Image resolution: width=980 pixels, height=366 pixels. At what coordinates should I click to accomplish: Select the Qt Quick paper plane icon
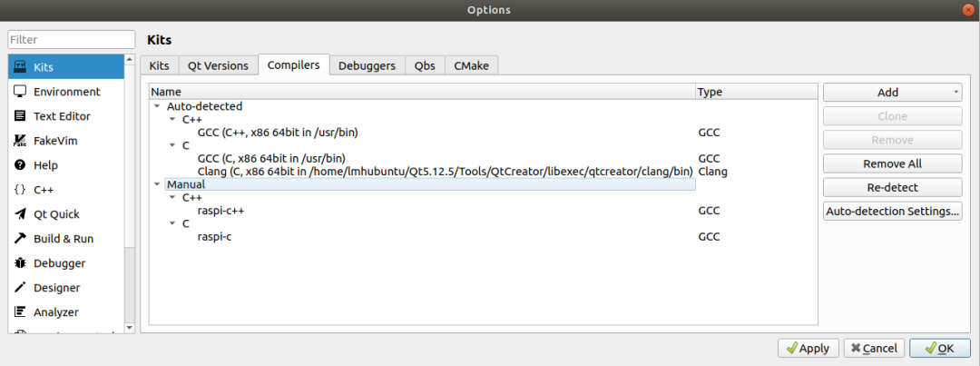pos(20,214)
